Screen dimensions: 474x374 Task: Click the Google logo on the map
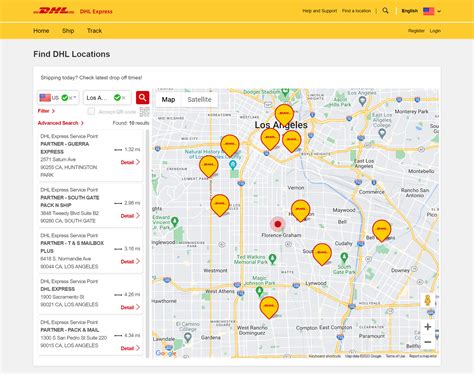tap(166, 353)
